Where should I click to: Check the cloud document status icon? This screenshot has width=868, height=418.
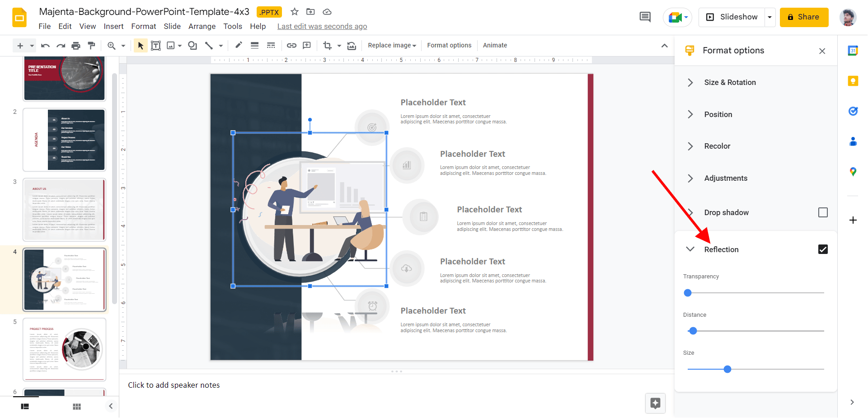[327, 12]
